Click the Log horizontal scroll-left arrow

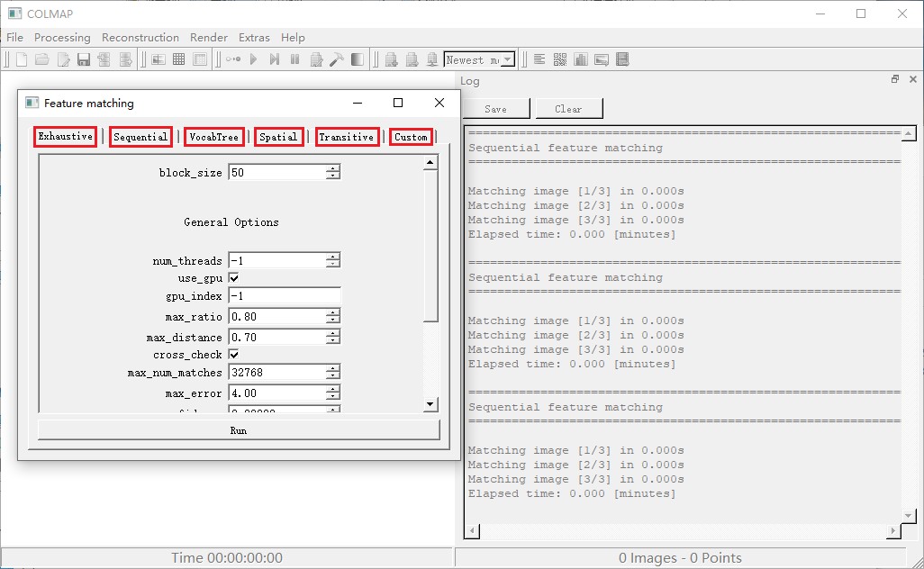coord(472,531)
